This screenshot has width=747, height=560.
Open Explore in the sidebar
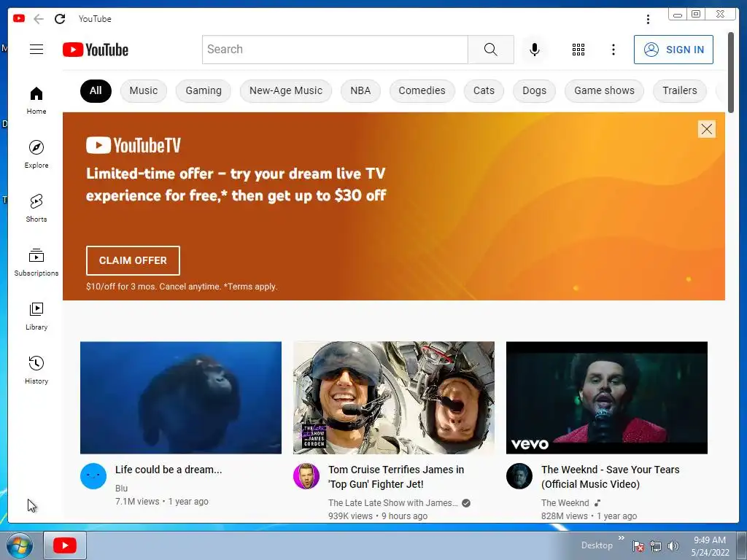click(x=36, y=155)
